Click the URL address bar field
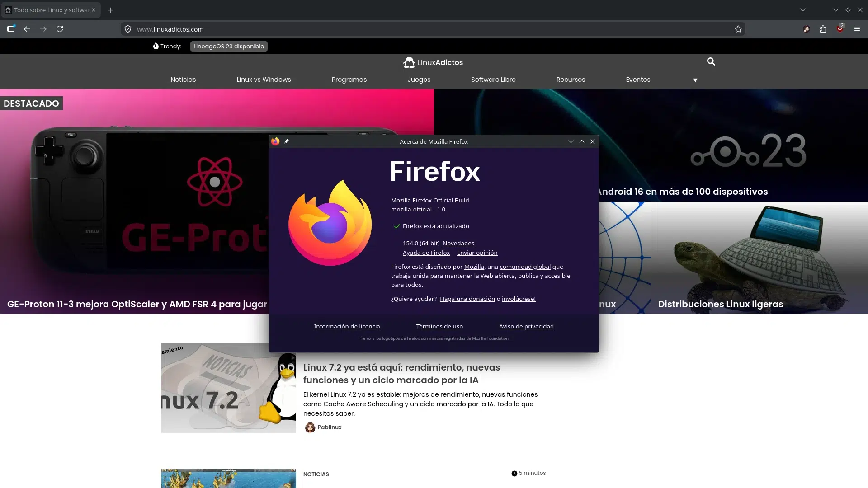The width and height of the screenshot is (868, 488). pyautogui.click(x=433, y=29)
